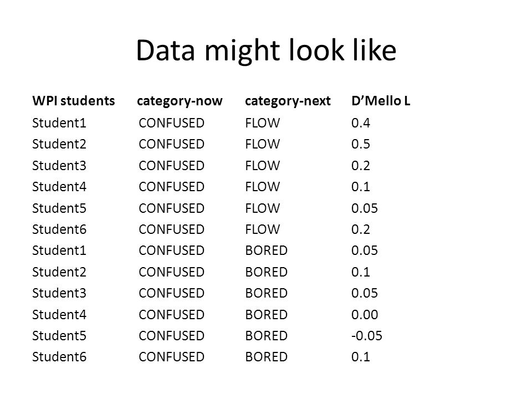Click Student3 in the FLOW group
The height and width of the screenshot is (399, 532).
click(x=59, y=166)
